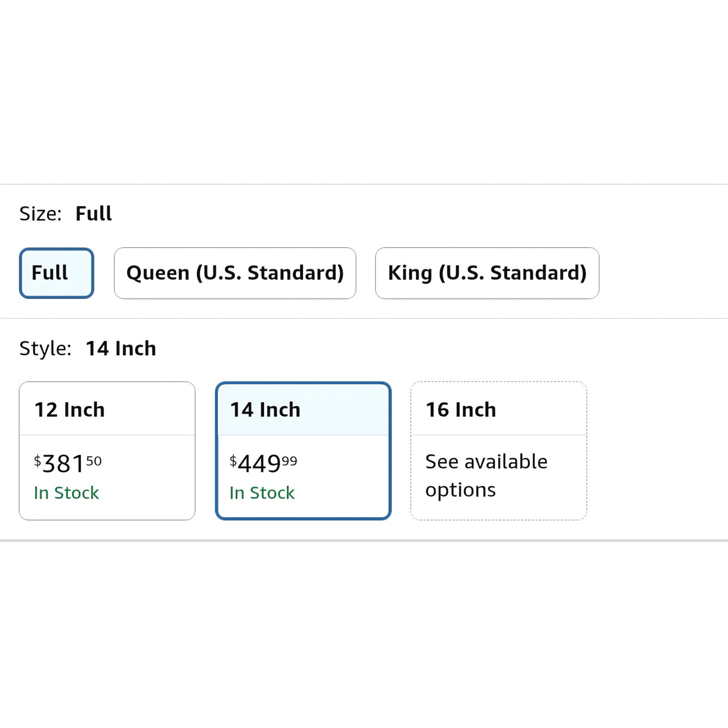Screen dimensions: 728x728
Task: Pick King (U.S. Standard) size
Action: pos(487,273)
